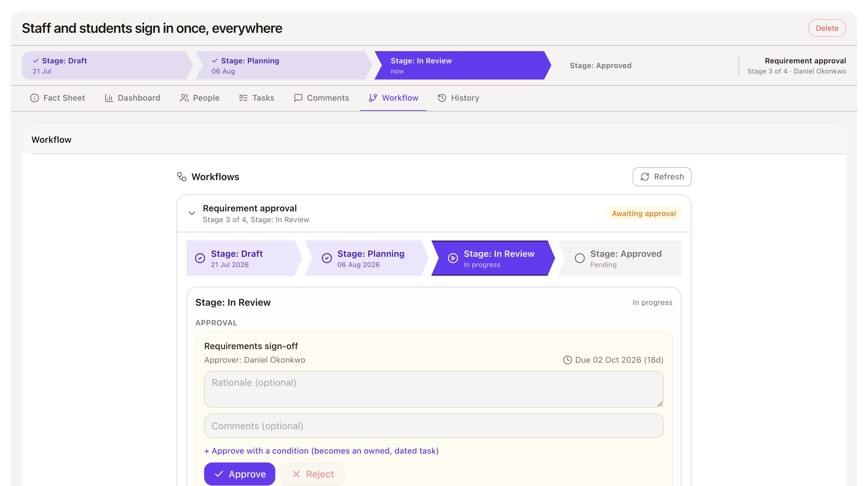Open the Comments tab
The width and height of the screenshot is (868, 486).
click(x=321, y=98)
